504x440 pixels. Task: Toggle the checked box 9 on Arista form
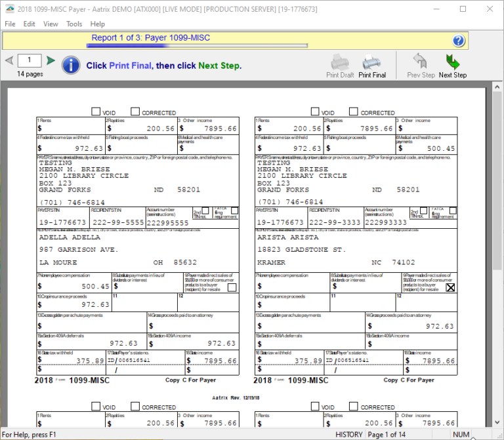(450, 287)
